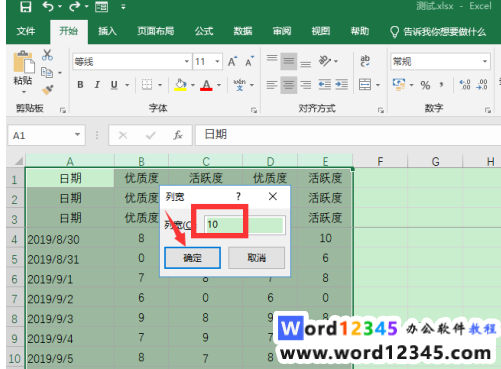
Task: Open the 帮助 tab
Action: 360,31
